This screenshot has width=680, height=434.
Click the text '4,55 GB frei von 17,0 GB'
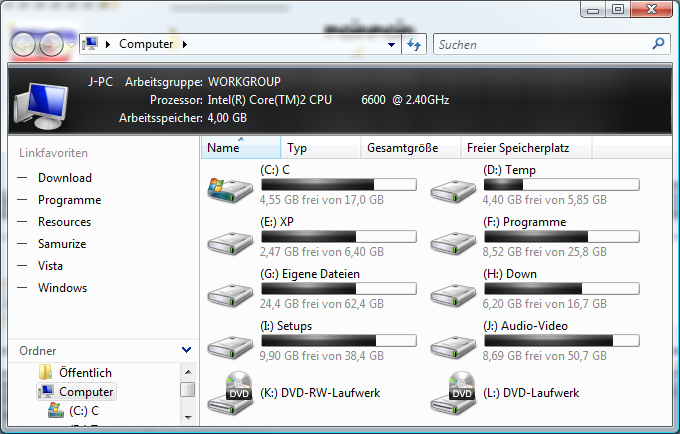(x=321, y=200)
